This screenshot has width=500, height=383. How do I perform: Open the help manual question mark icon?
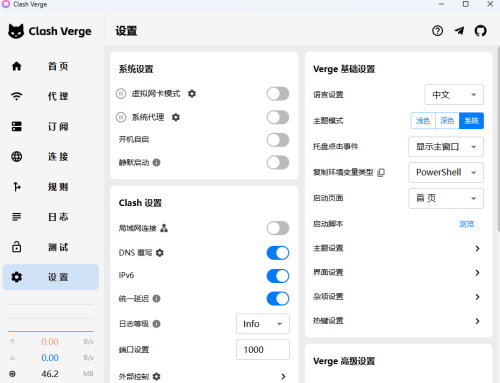tap(437, 31)
